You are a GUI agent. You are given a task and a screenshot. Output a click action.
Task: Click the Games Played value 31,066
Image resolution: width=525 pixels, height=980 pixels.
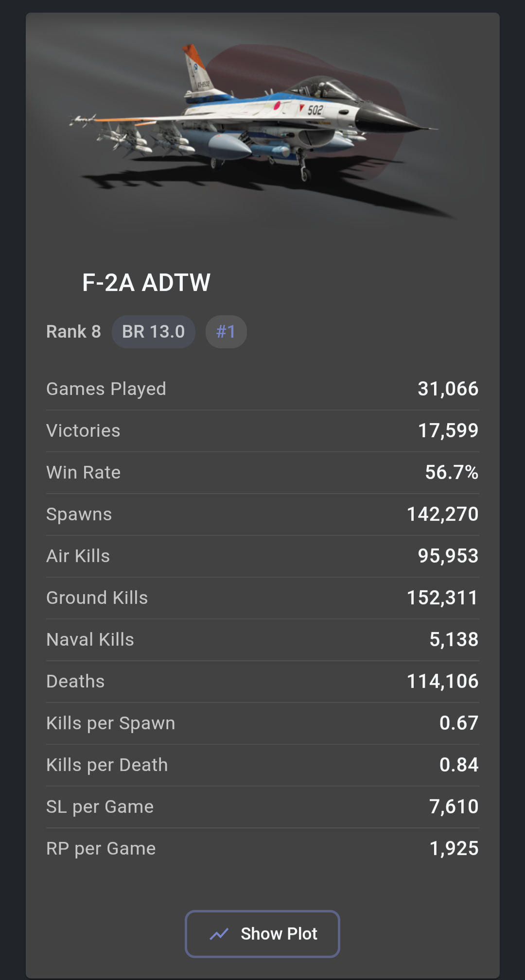448,389
